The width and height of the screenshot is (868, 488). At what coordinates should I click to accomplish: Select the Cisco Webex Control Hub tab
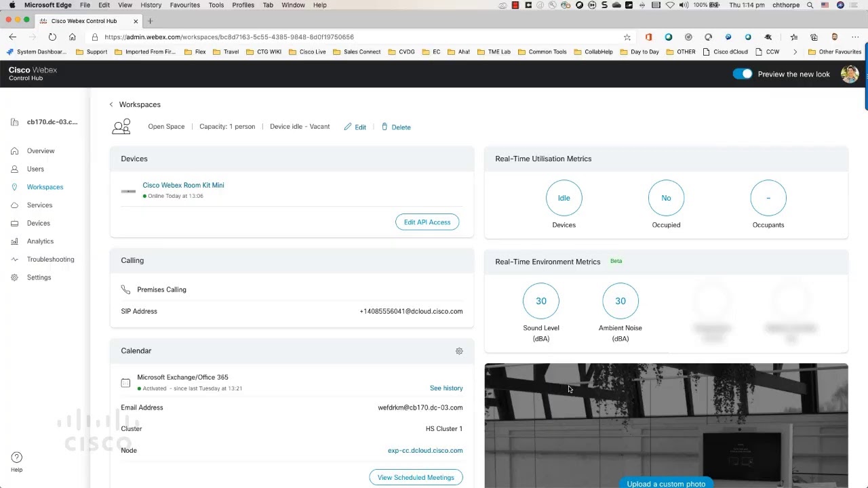[87, 21]
